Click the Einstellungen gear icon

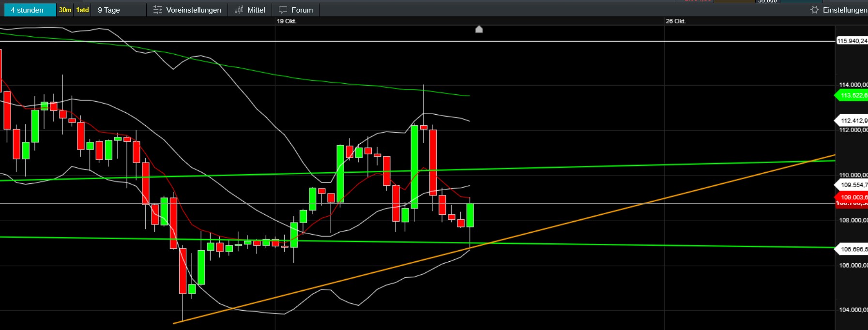[x=814, y=10]
